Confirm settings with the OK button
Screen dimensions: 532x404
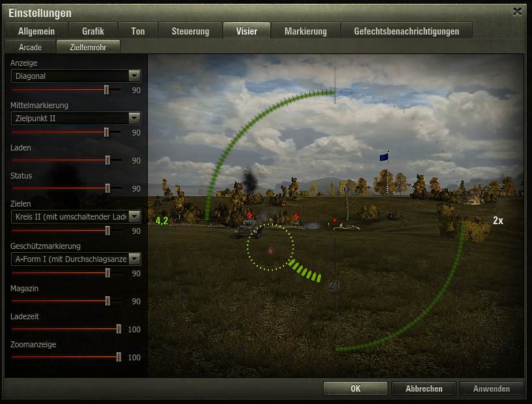[x=356, y=388]
